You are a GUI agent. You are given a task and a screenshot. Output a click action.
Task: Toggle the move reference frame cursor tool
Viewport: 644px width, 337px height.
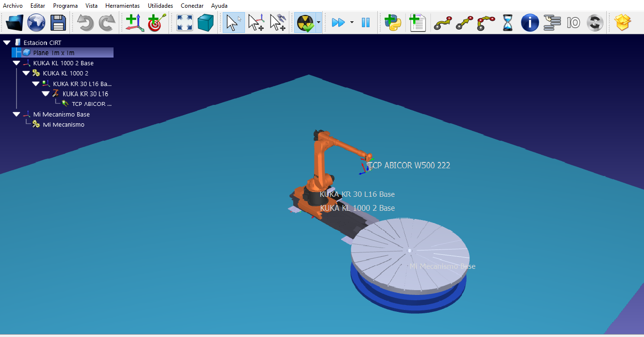[x=256, y=23]
